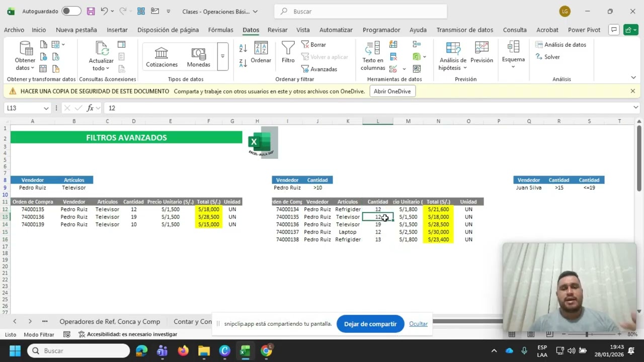644x362 pixels.
Task: Click the Accessibility status bar icon
Action: 82,334
